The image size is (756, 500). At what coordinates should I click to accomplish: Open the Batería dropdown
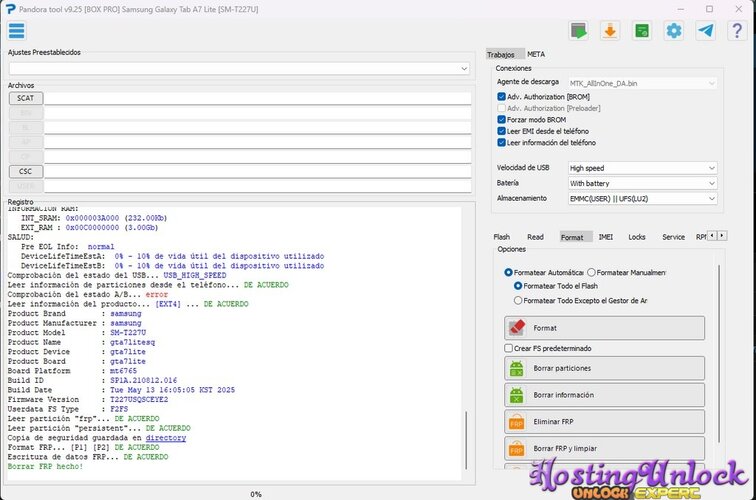pos(642,183)
